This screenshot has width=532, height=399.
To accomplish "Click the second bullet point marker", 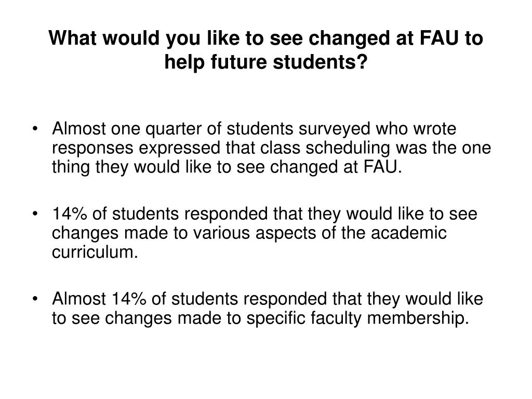I will tap(35, 214).
